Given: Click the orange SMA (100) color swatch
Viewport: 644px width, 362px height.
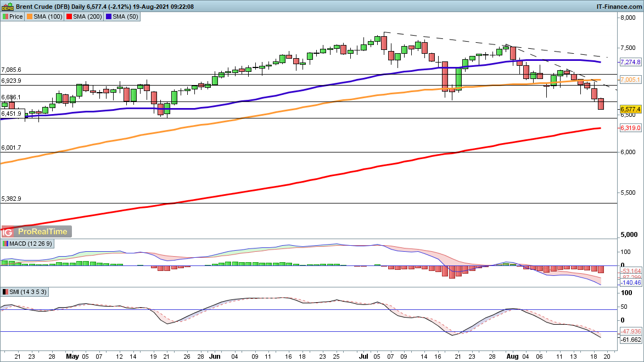Looking at the screenshot, I should click(x=31, y=17).
